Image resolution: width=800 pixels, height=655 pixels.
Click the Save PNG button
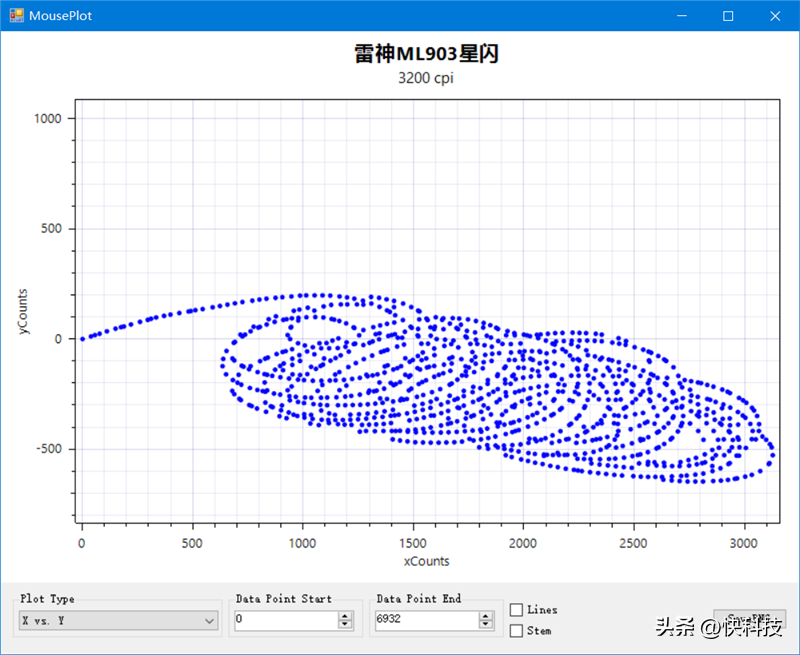tap(749, 619)
